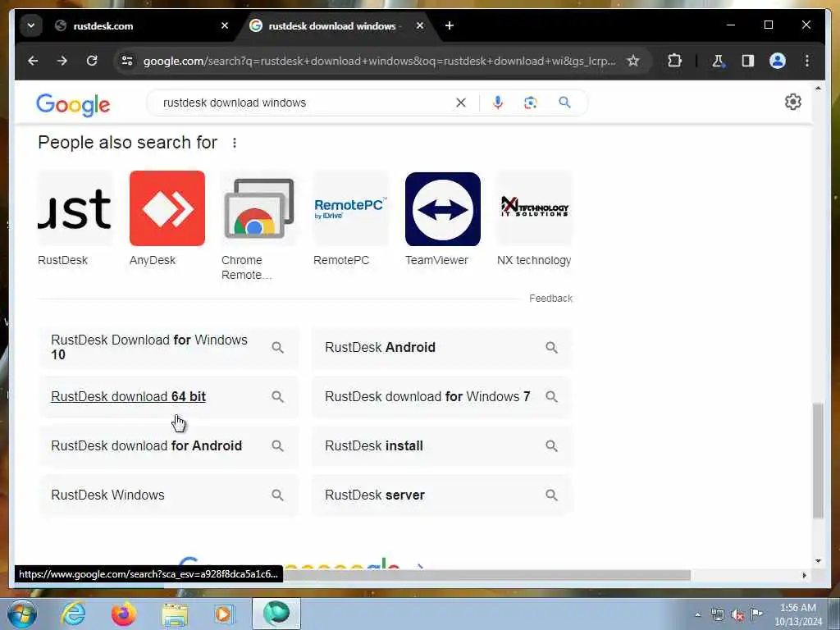Open the taskbar clock showing 1:56 AM
Viewport: 840px width, 630px height.
pyautogui.click(x=797, y=614)
